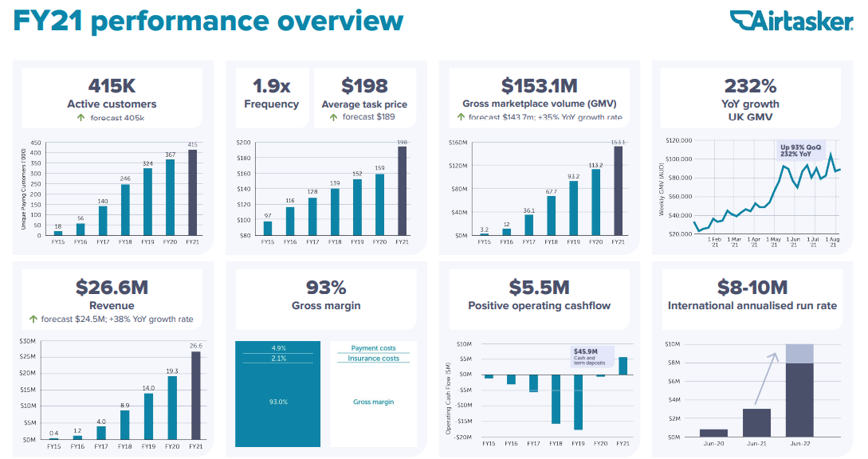Select the $153.1M GMV headline
868x459 pixels.
[540, 86]
